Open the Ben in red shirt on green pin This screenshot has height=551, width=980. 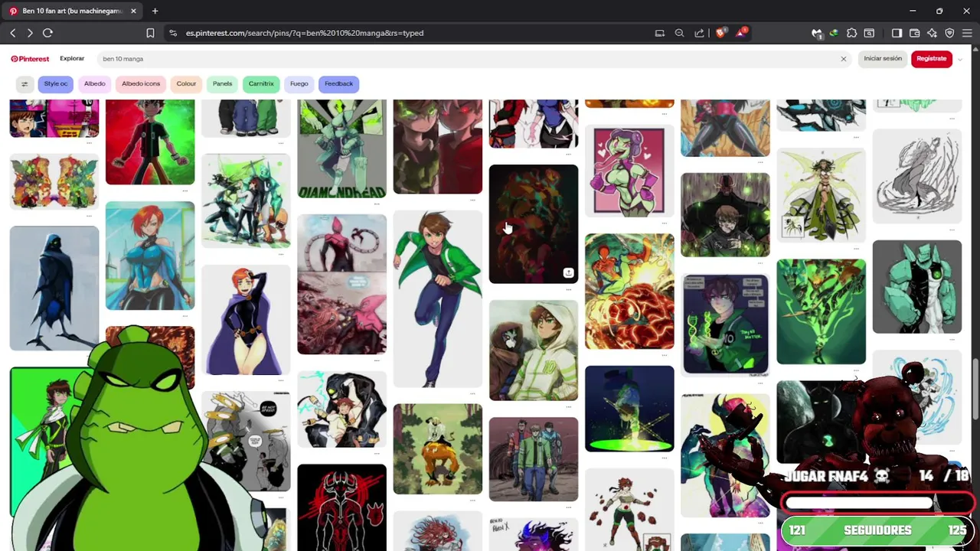pyautogui.click(x=150, y=142)
